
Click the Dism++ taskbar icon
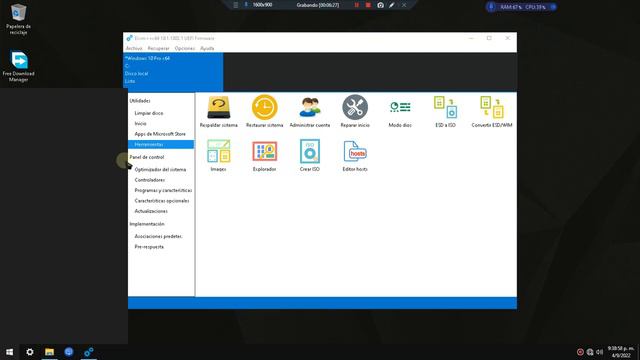tap(89, 352)
